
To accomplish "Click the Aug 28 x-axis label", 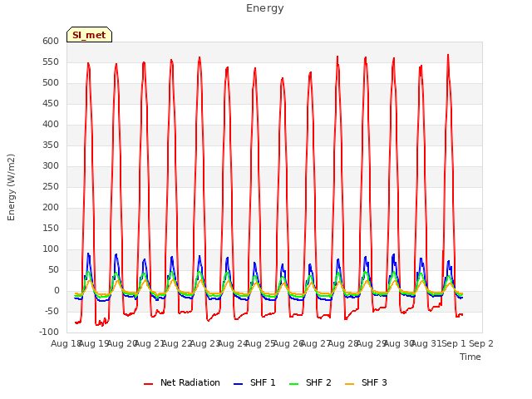I will (343, 343).
